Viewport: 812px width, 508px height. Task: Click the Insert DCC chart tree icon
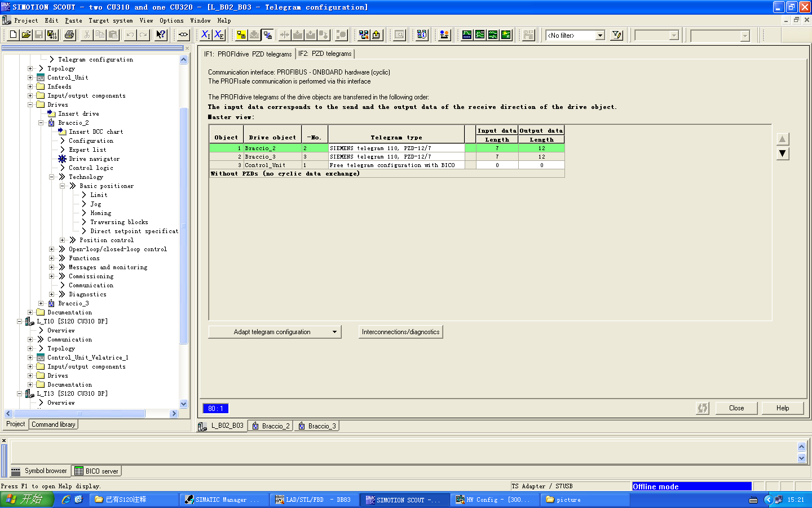coord(62,132)
